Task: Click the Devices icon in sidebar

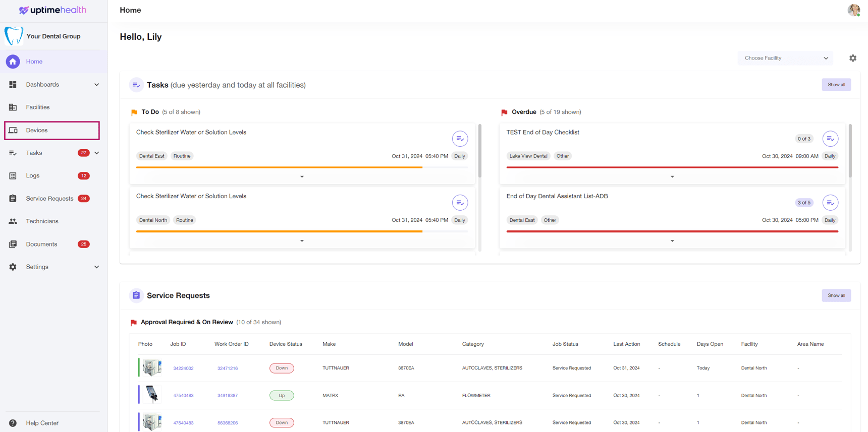Action: (x=13, y=130)
